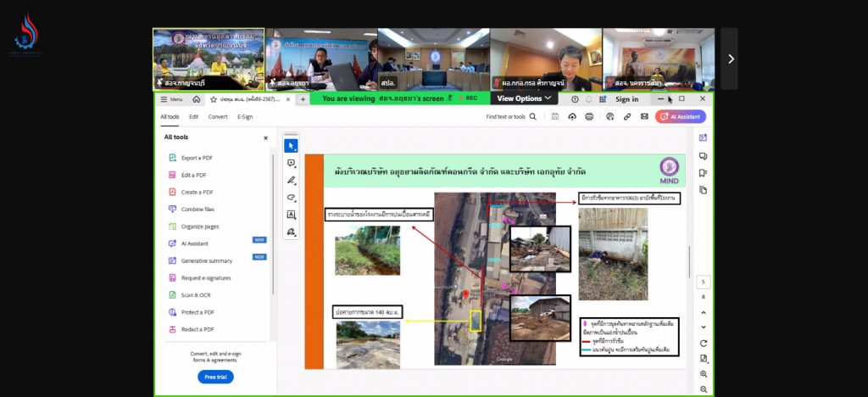Open the hamburger Menu
This screenshot has height=397, width=868.
pyautogui.click(x=171, y=99)
